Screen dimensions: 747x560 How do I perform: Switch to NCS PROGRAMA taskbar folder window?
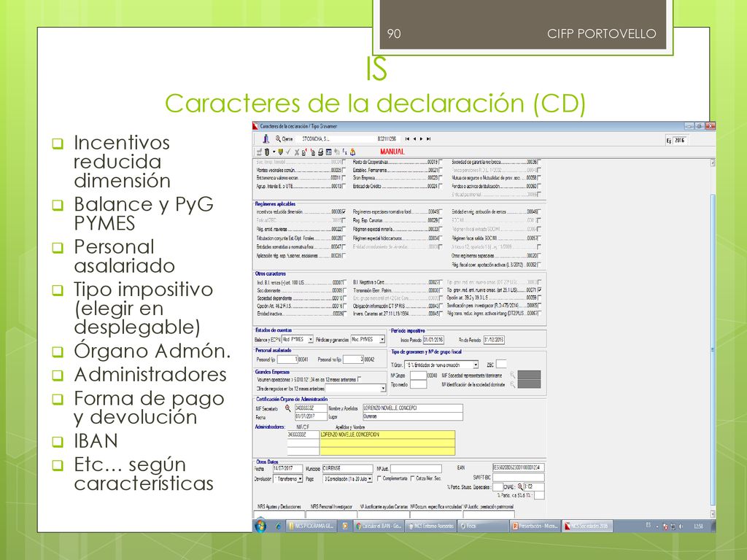click(311, 526)
